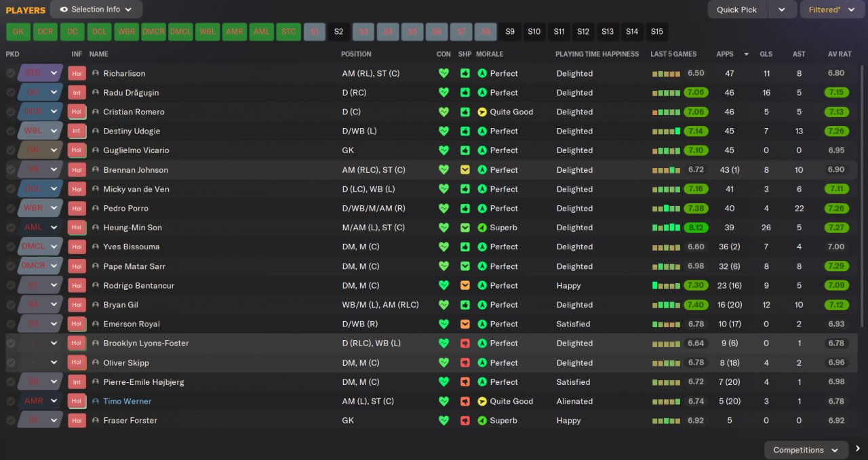Toggle the picked checkmark for Pape Matar Sarr
This screenshot has height=460, width=868.
pos(11,266)
